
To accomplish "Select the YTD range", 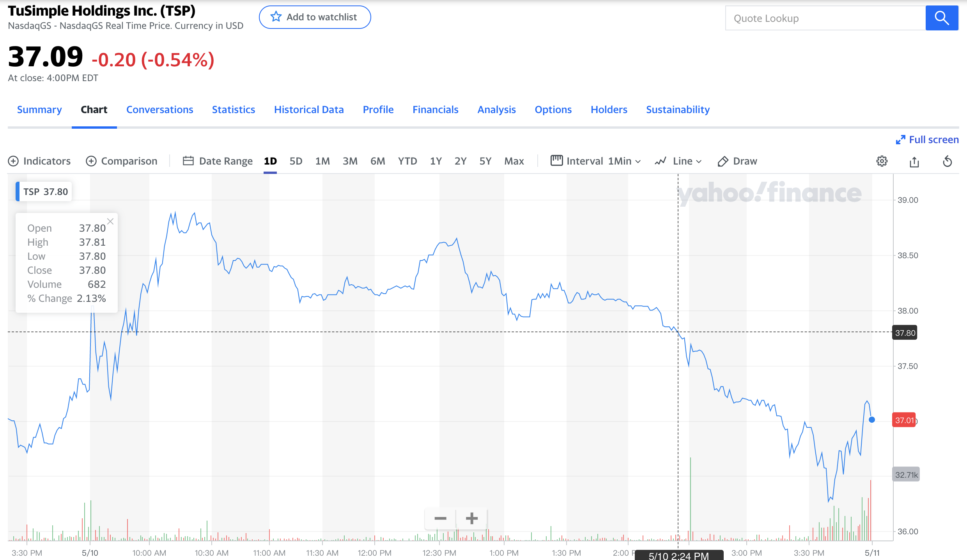I will pos(407,161).
